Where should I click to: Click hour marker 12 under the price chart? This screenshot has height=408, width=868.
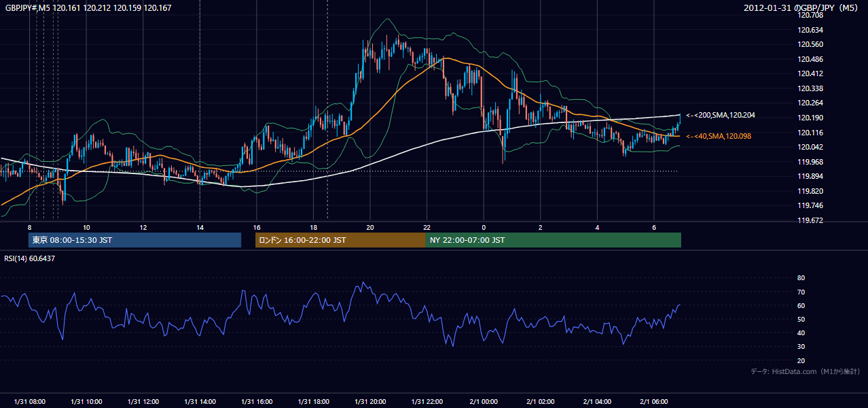pos(143,227)
